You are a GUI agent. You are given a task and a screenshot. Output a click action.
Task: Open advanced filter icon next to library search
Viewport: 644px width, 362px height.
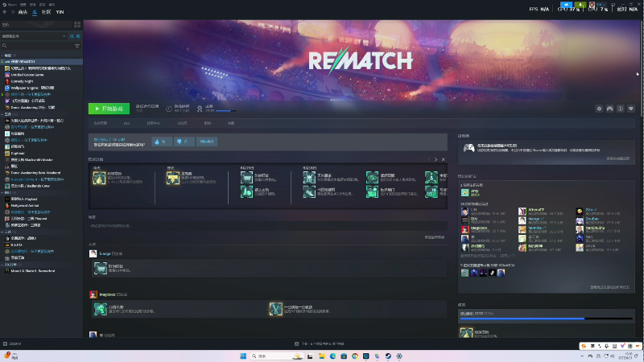pos(77,46)
